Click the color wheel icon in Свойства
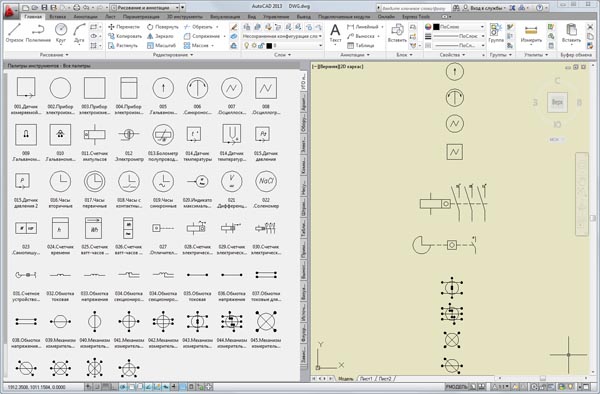 pos(428,27)
